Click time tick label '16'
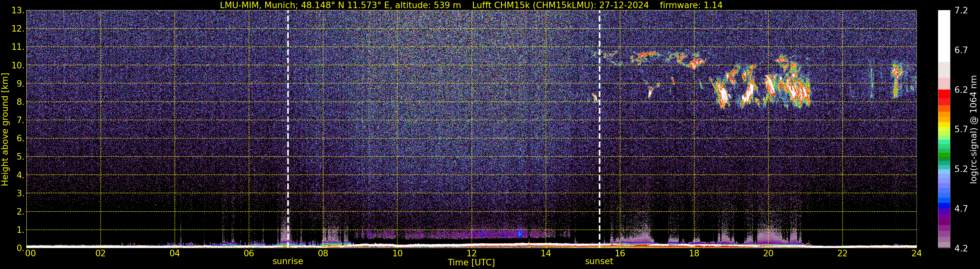This screenshot has width=980, height=269. (620, 253)
